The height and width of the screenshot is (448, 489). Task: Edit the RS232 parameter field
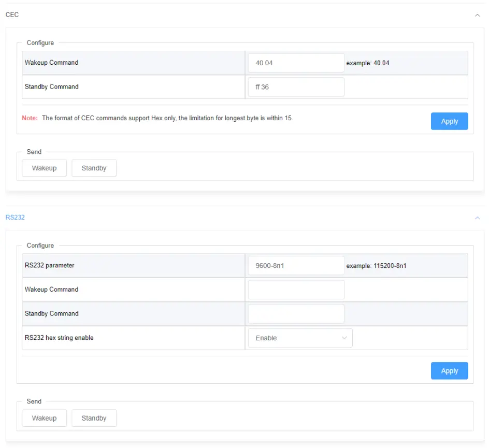pos(296,266)
